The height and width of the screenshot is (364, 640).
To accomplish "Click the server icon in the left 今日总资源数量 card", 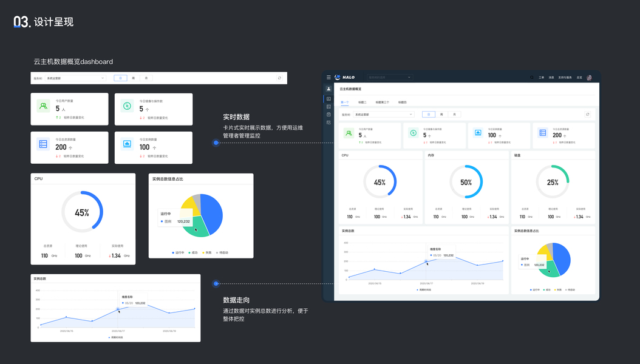I will coord(43,144).
